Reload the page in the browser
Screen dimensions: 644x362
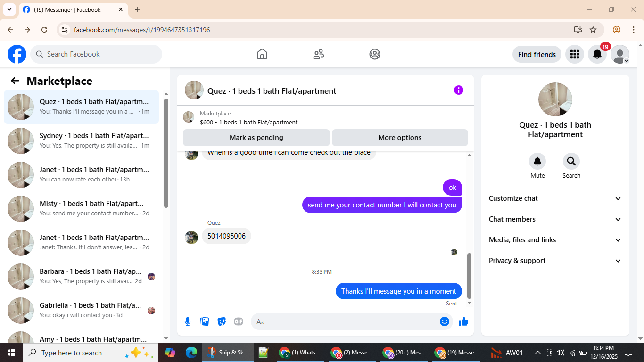44,30
